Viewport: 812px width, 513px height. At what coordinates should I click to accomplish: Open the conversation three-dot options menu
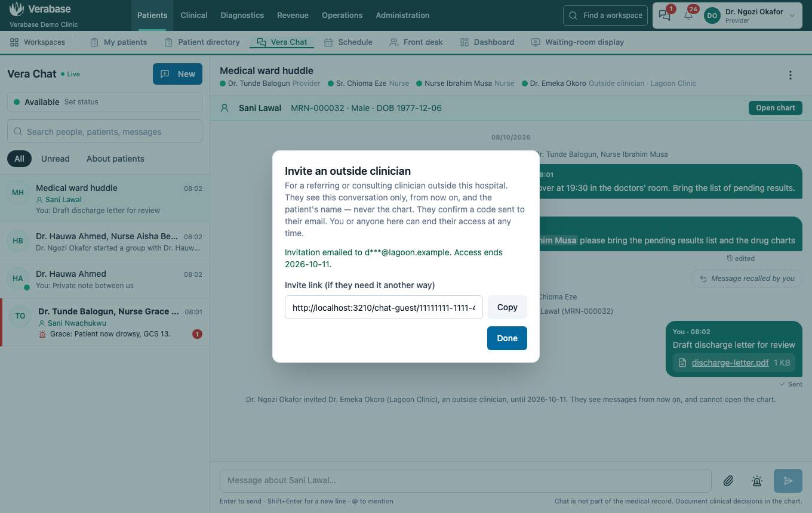point(791,75)
